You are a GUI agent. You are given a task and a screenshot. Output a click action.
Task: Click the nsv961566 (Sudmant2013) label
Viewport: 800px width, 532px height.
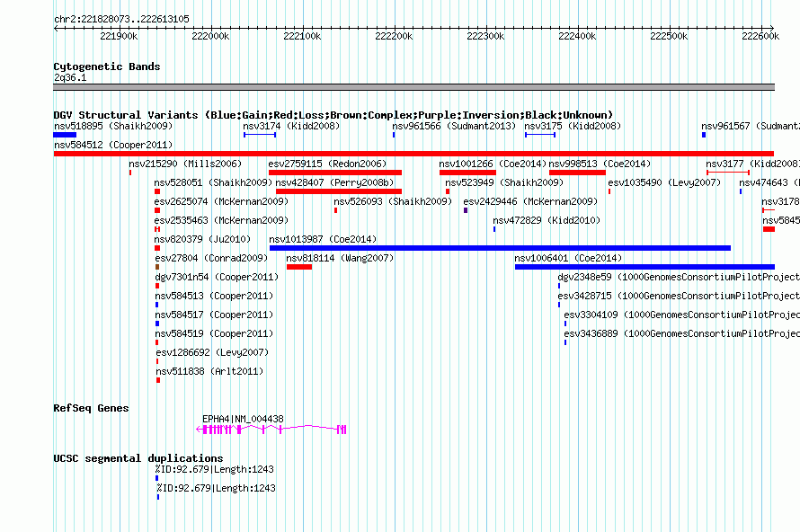454,126
